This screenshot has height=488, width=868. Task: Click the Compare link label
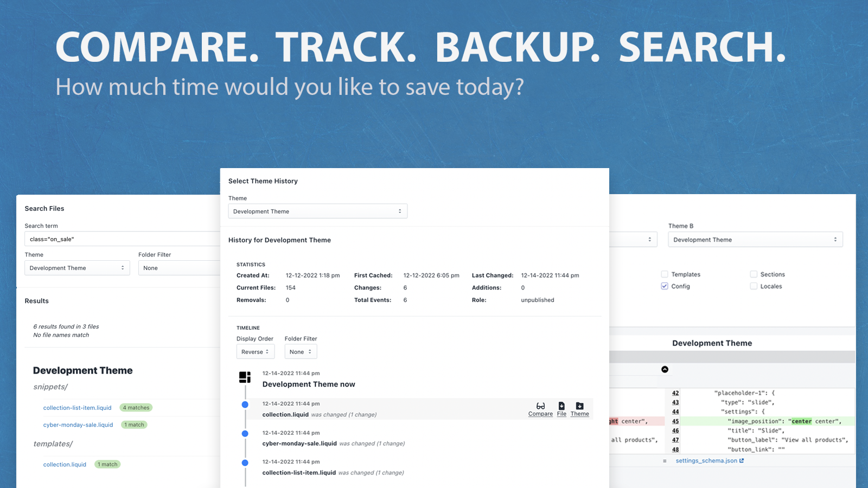(x=540, y=414)
